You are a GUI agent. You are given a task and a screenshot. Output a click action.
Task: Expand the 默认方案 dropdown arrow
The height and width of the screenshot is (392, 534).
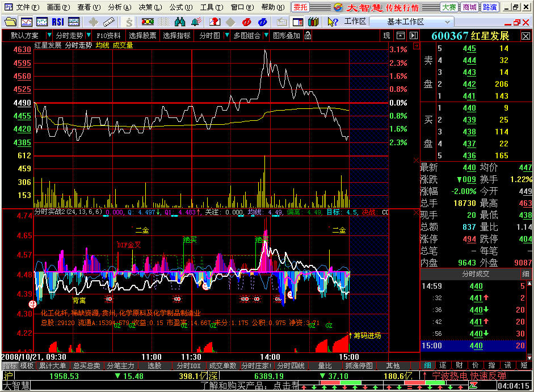49,35
